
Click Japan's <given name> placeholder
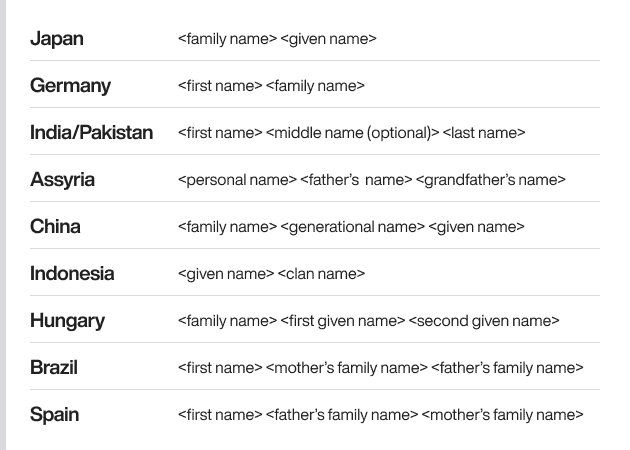tap(329, 40)
